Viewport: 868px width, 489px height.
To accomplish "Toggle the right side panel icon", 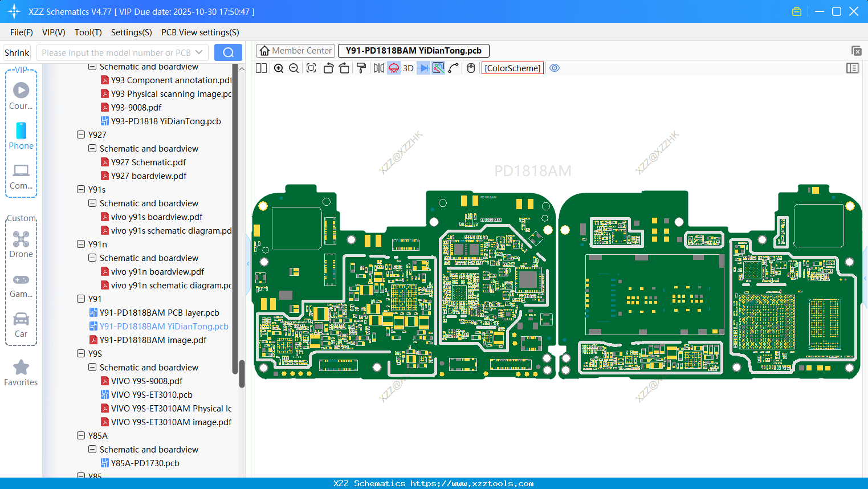I will click(x=853, y=68).
